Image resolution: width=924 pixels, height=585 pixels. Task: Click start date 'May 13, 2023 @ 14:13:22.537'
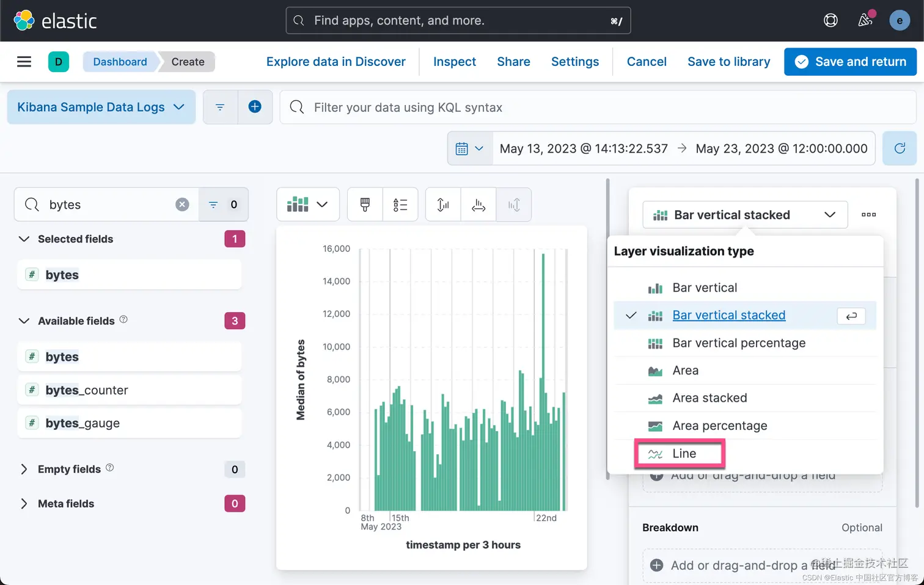(x=584, y=148)
